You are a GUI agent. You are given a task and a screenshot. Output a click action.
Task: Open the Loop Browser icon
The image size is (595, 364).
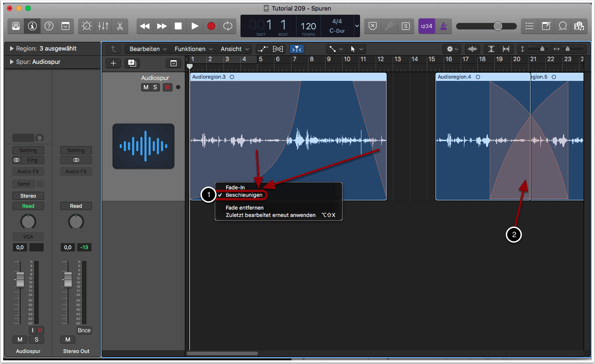point(562,26)
